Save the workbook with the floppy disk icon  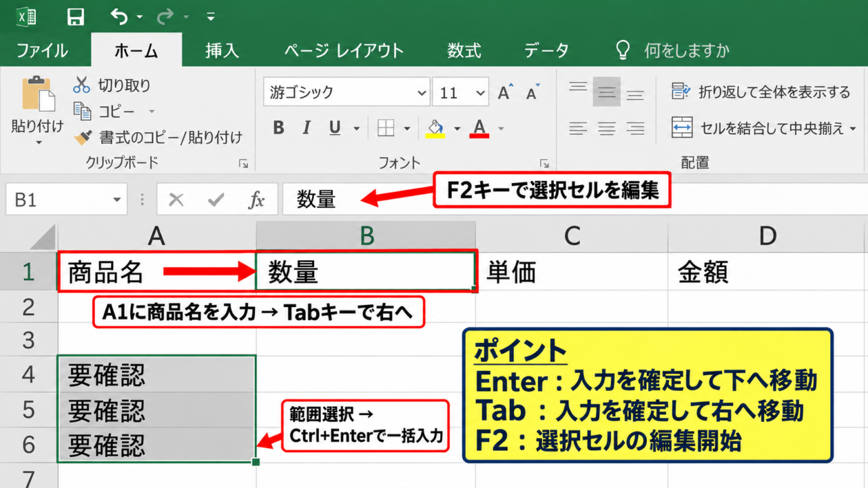76,17
